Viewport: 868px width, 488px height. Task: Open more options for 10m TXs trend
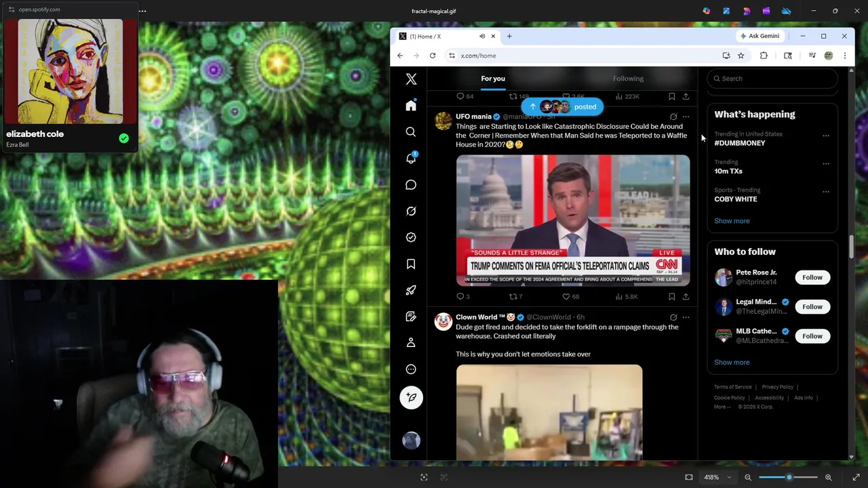click(x=826, y=163)
